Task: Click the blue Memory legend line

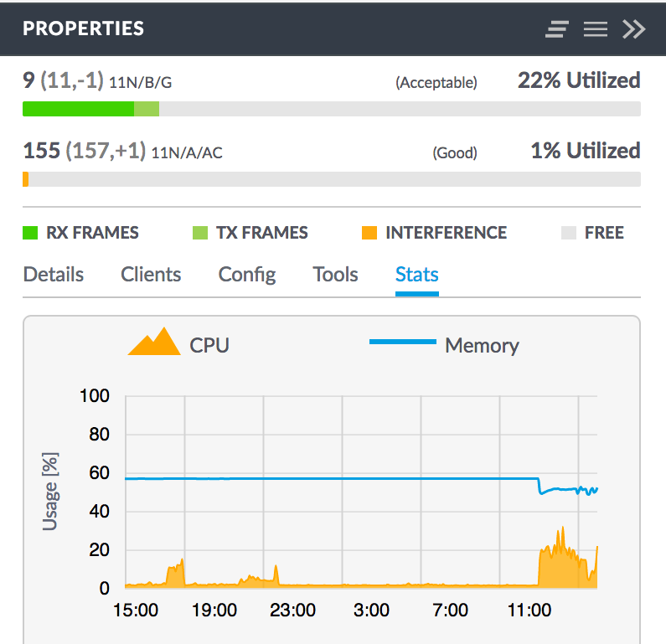Action: pos(403,342)
